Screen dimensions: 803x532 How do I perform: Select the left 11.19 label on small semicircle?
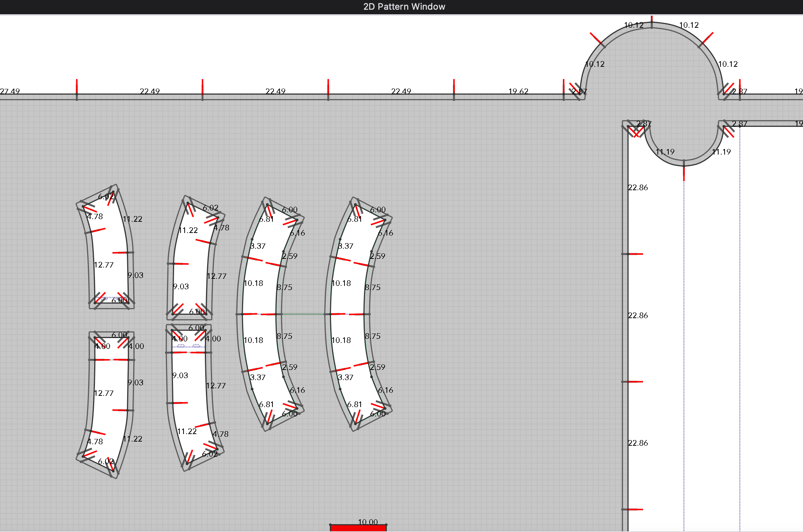(x=665, y=152)
